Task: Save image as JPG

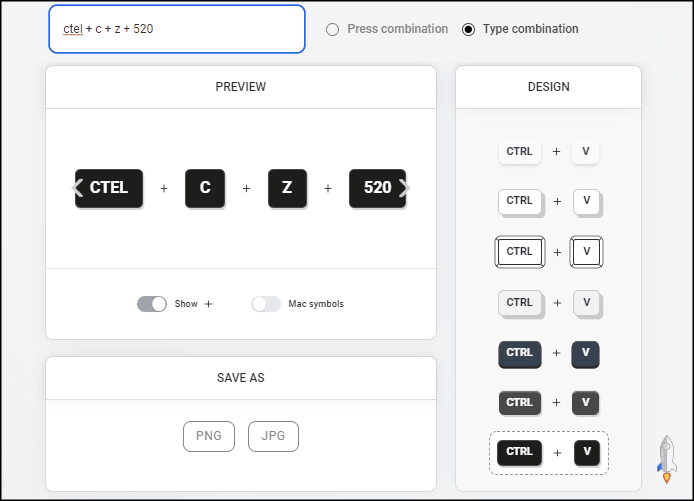Action: 273,436
